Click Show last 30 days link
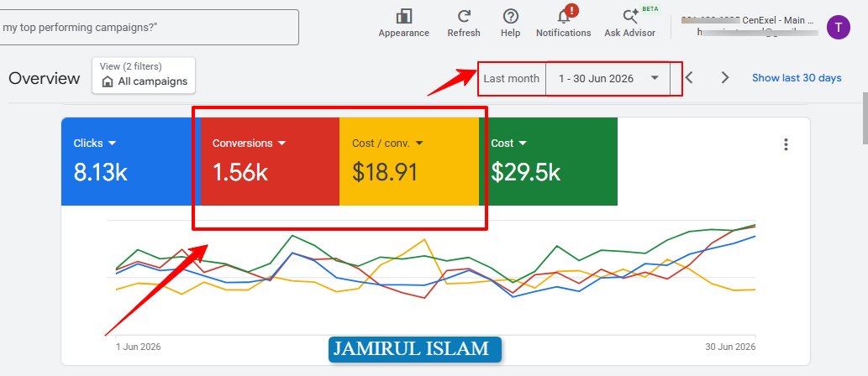868x376 pixels. [x=797, y=78]
